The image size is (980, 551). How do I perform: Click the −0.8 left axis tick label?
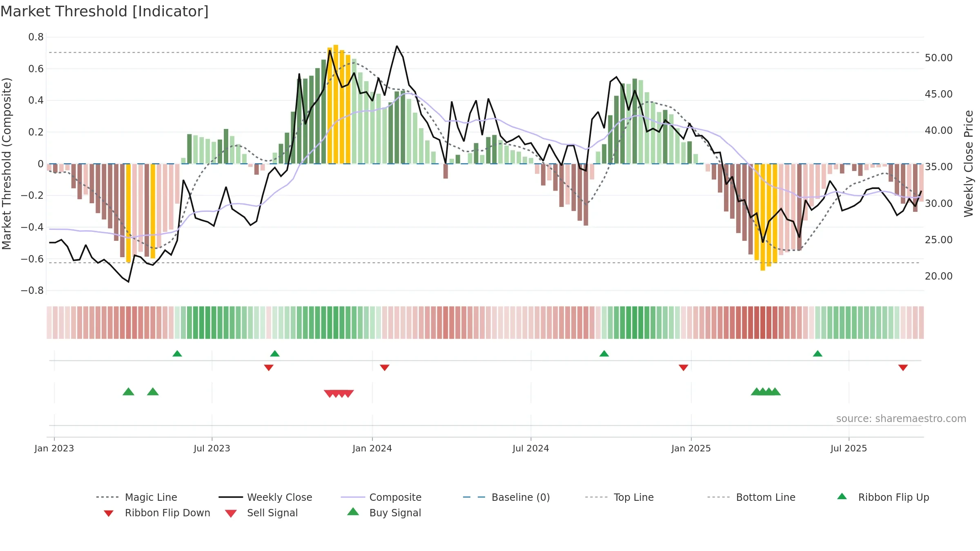(x=32, y=291)
